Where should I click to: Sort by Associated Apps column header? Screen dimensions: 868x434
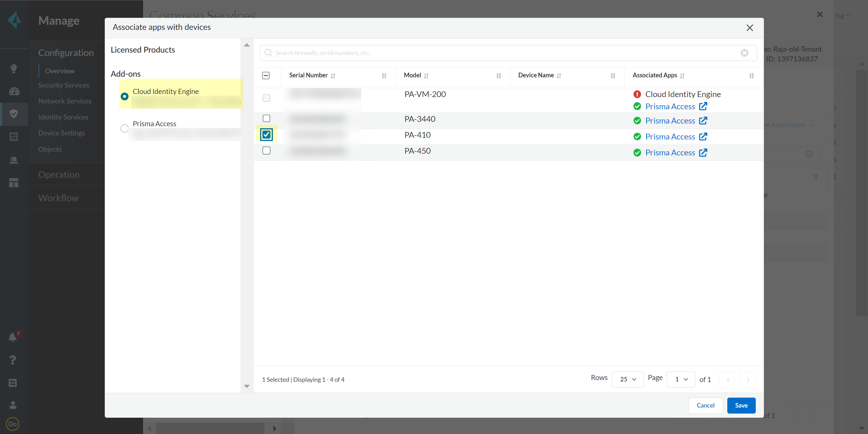[654, 75]
